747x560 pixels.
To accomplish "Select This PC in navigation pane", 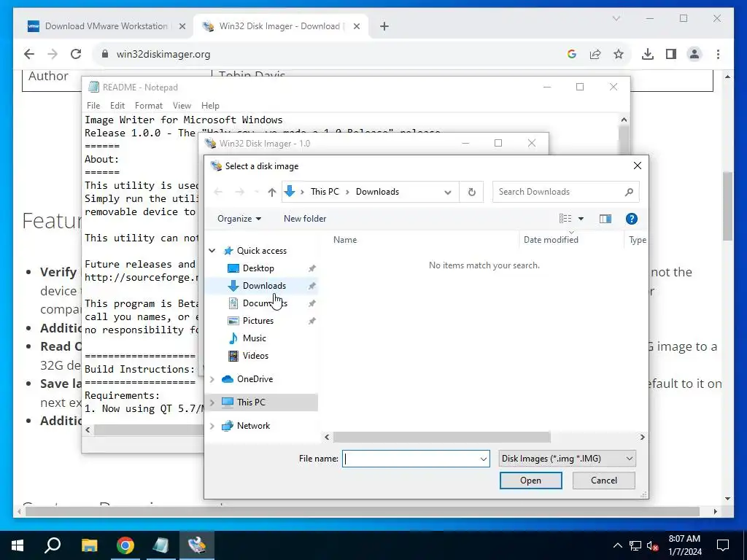I will pyautogui.click(x=251, y=402).
